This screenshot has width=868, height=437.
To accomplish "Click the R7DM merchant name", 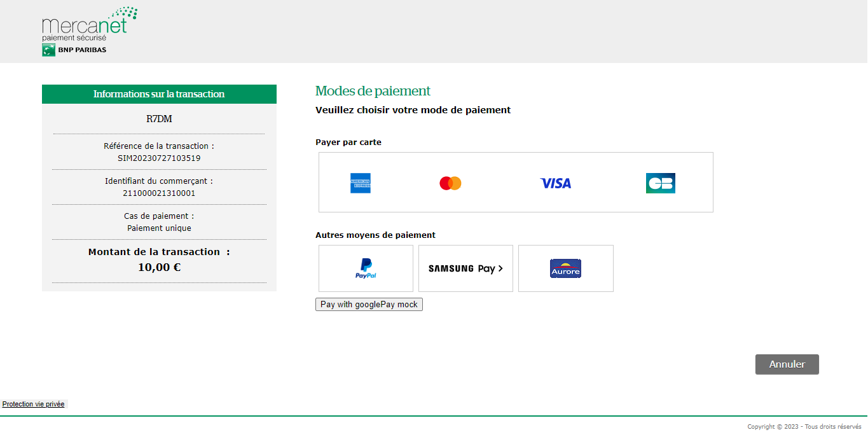I will pyautogui.click(x=159, y=119).
